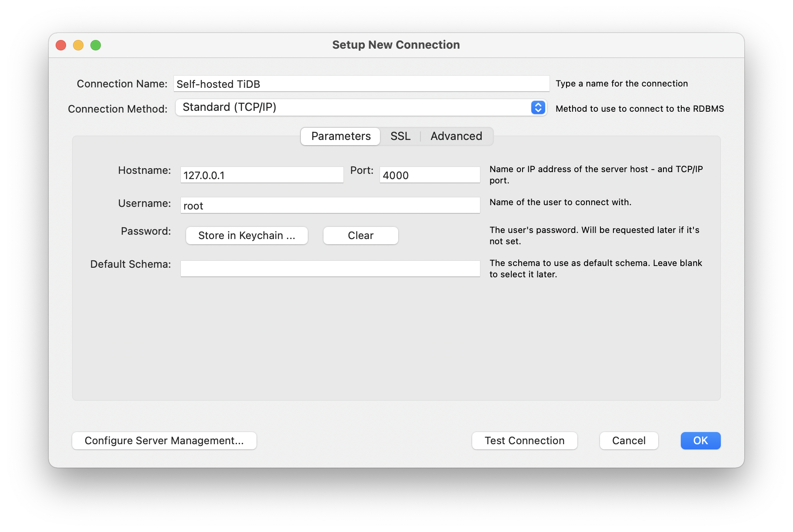Click Test Connection
Image resolution: width=793 pixels, height=532 pixels.
pos(524,440)
